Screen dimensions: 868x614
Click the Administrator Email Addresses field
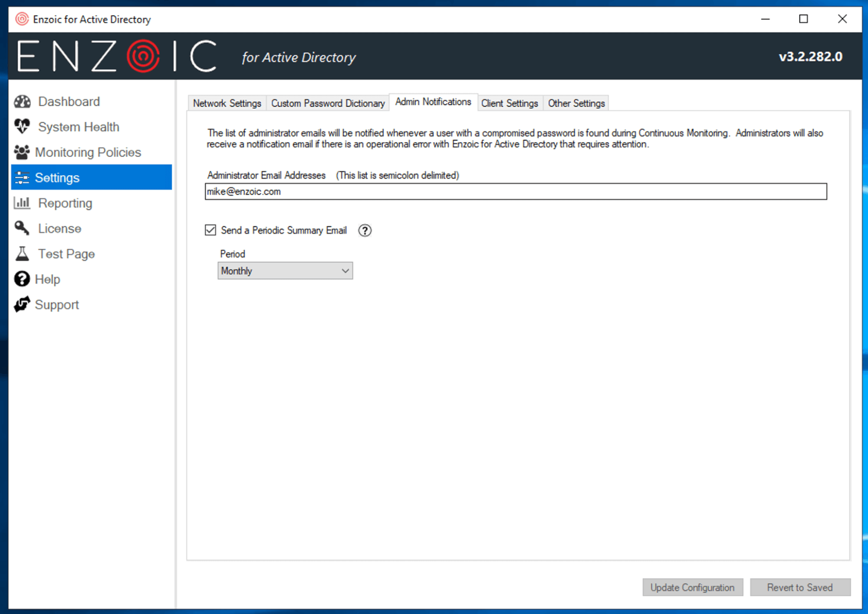(x=516, y=191)
